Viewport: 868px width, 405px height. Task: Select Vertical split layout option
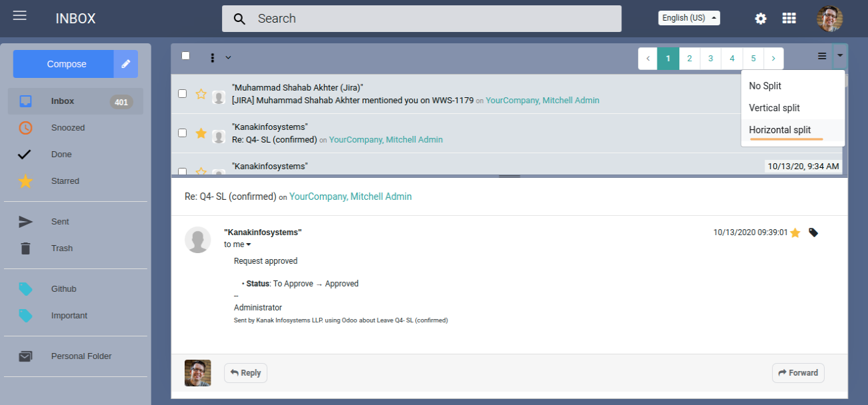774,108
